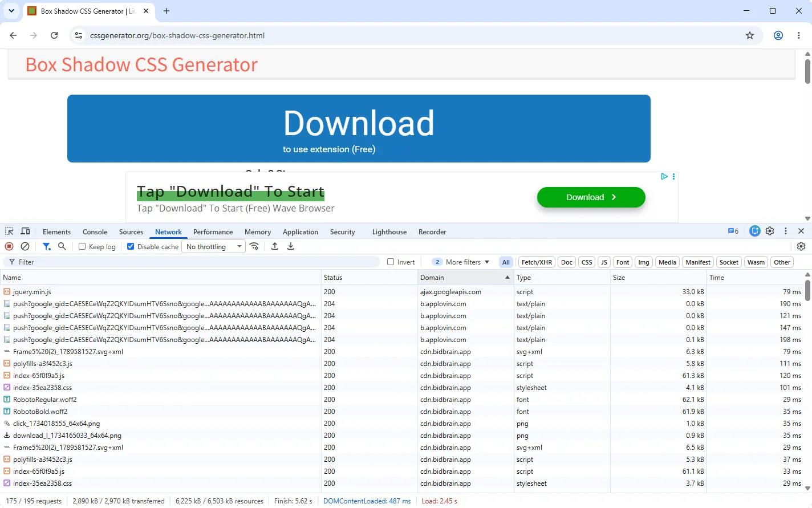
Task: Switch to the Console tab
Action: (x=95, y=231)
